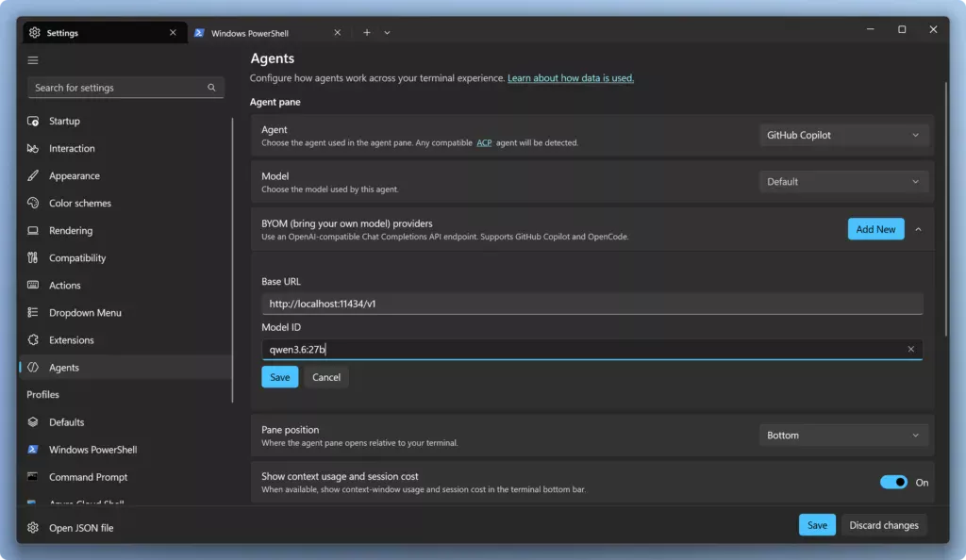Go to Actions settings page

point(126,285)
